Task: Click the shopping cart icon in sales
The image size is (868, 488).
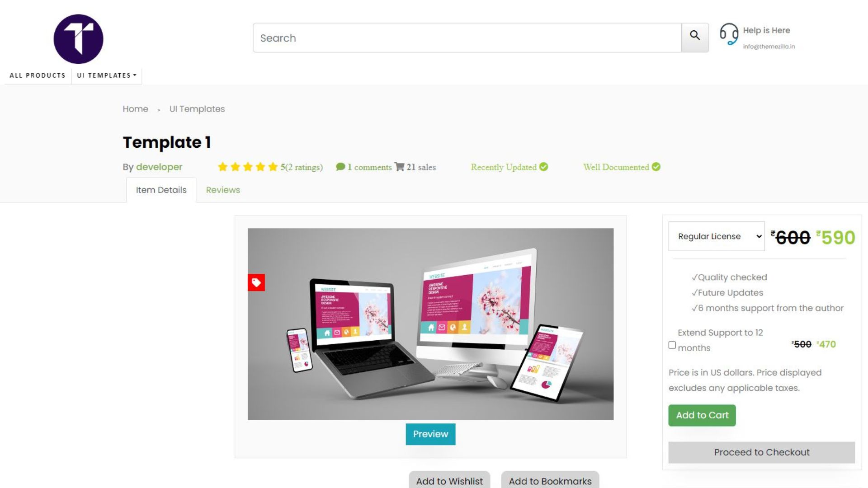Action: 399,166
